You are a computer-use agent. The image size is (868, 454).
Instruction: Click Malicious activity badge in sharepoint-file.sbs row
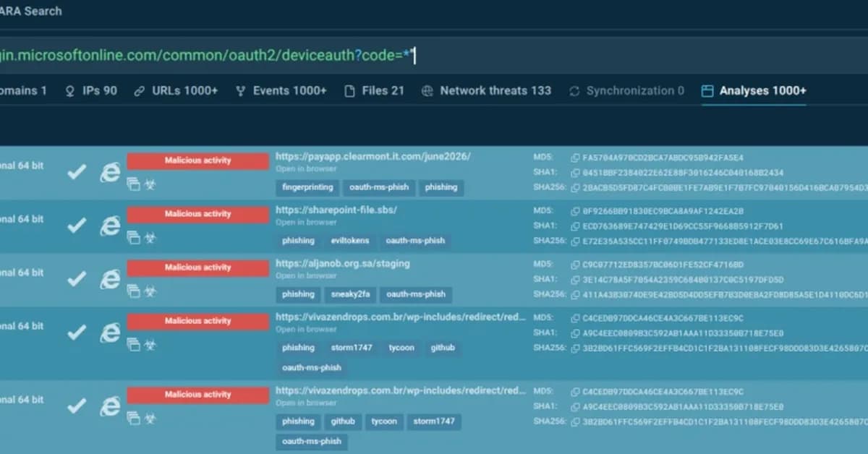(197, 214)
